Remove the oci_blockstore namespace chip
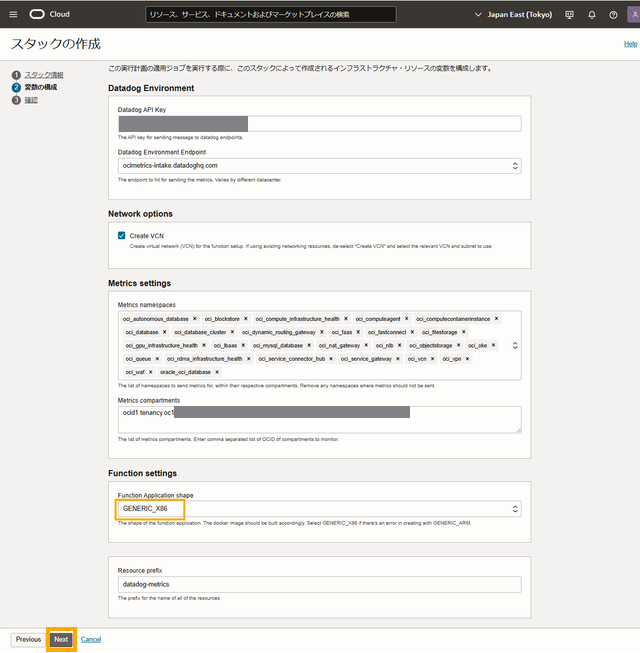 (x=246, y=319)
